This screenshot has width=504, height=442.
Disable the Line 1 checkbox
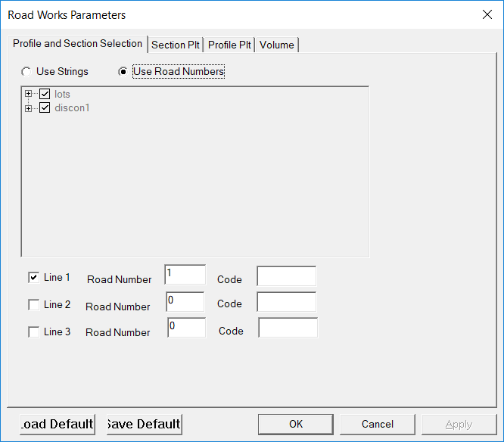point(33,278)
